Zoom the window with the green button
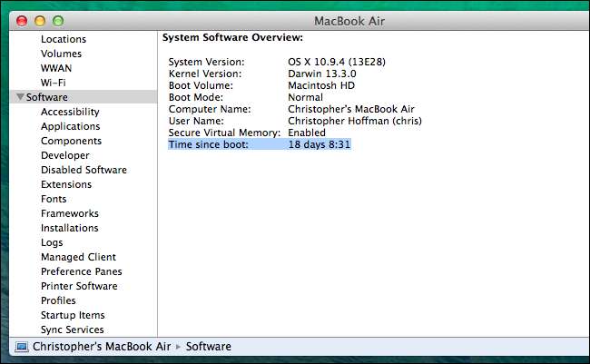 tap(58, 21)
